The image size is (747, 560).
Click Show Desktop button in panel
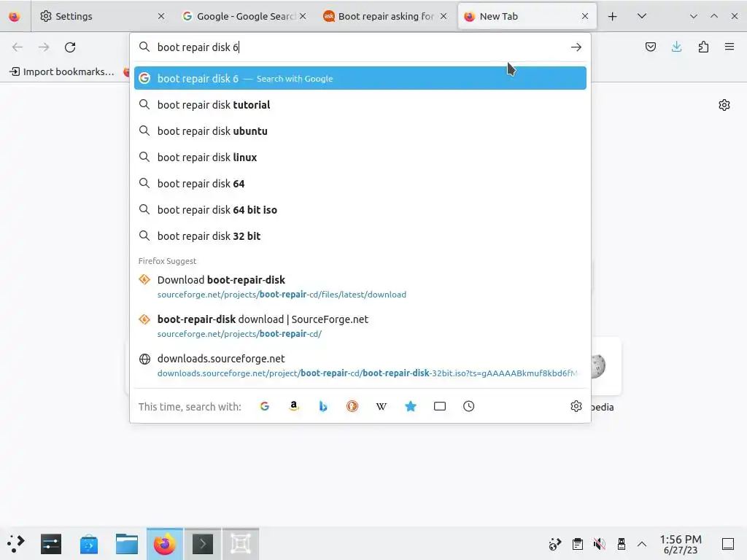coord(728,544)
